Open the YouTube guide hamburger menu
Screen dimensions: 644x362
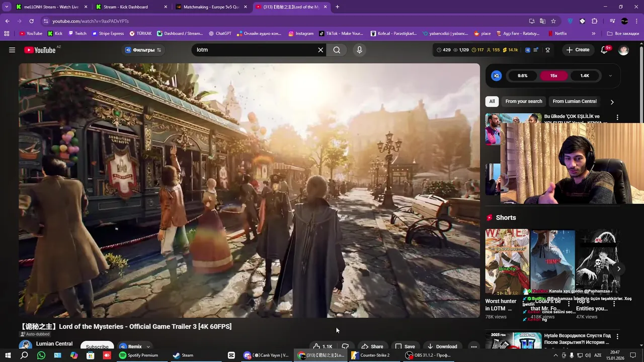[12, 50]
